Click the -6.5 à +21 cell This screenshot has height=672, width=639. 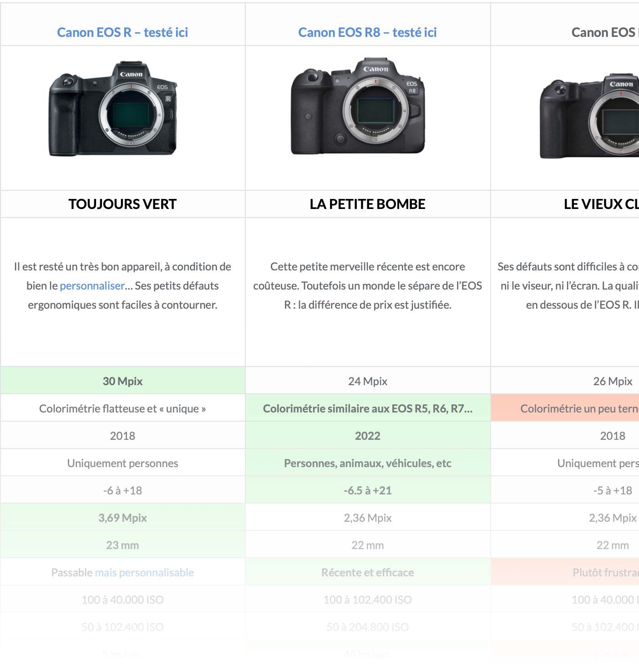[368, 490]
